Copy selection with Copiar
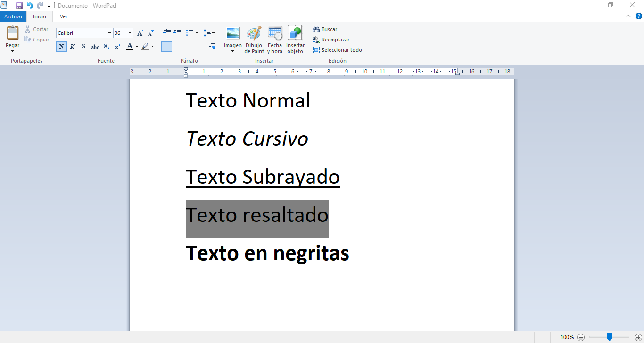644x343 pixels. pos(37,40)
